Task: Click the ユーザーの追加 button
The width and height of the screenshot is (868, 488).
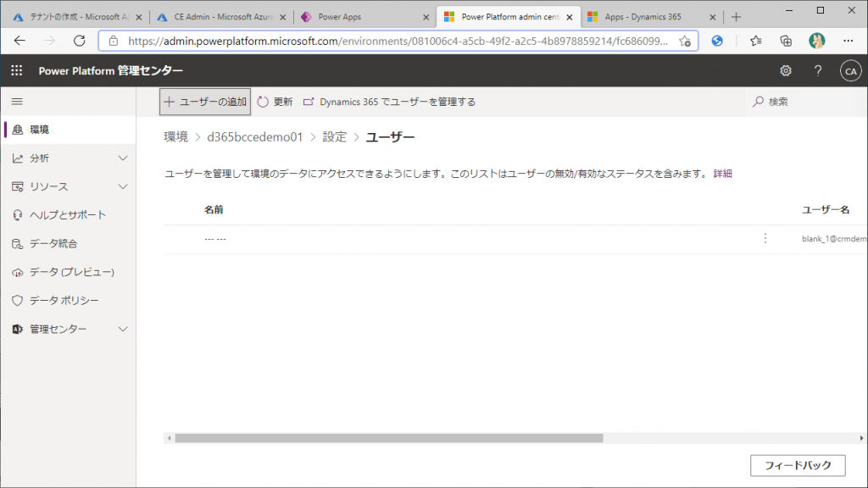Action: coord(205,102)
